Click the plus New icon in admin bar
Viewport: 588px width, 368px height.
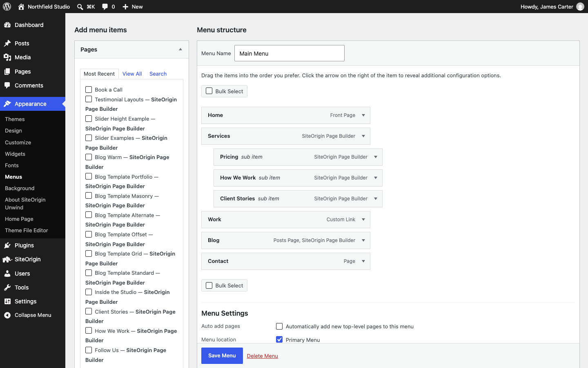pyautogui.click(x=125, y=7)
